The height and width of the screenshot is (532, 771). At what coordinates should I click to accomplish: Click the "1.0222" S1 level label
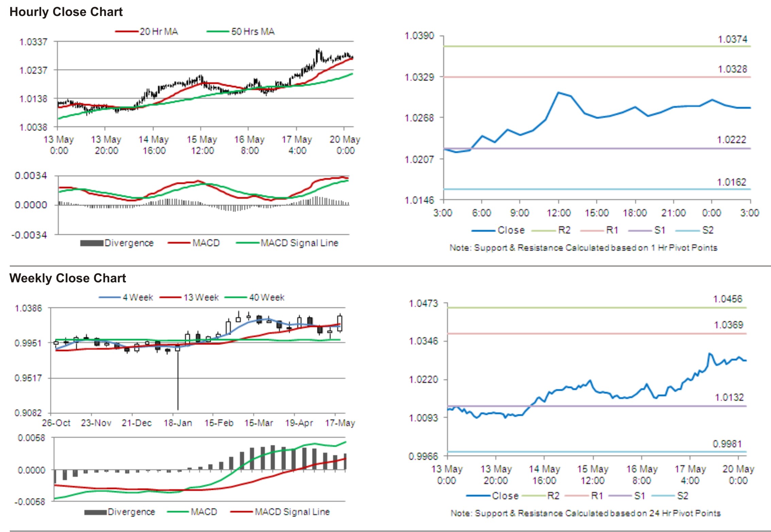coord(732,140)
